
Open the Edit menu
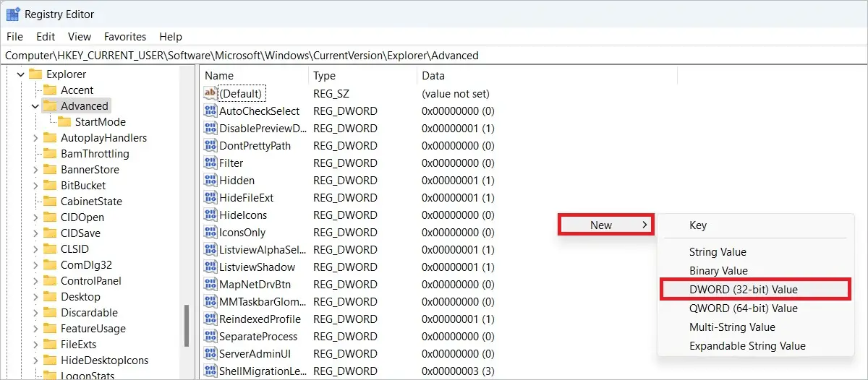coord(46,36)
